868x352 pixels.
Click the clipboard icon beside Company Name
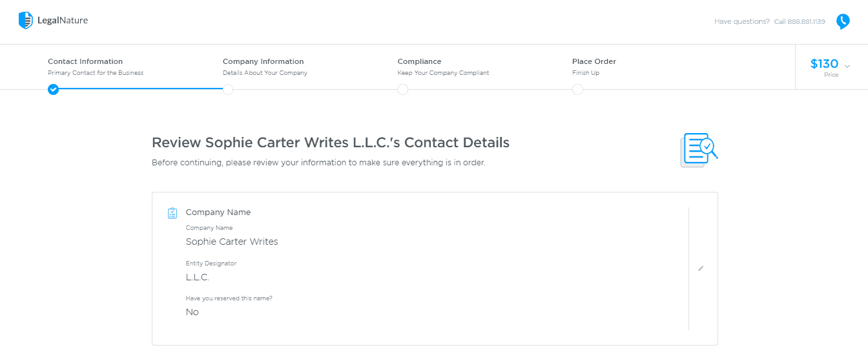click(x=172, y=212)
